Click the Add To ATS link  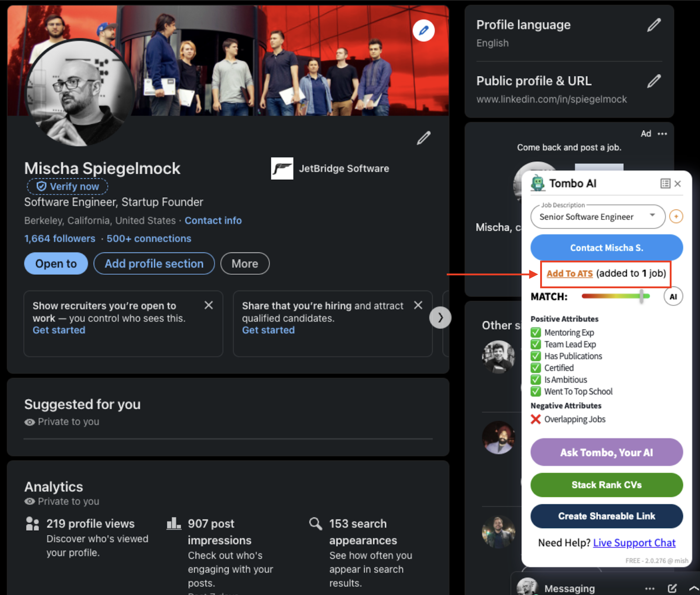coord(569,274)
